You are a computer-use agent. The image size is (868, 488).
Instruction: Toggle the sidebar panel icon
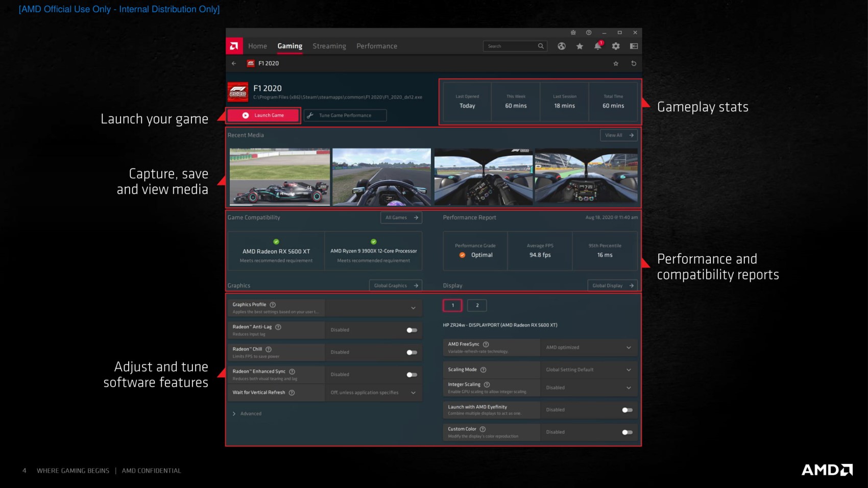click(x=634, y=46)
